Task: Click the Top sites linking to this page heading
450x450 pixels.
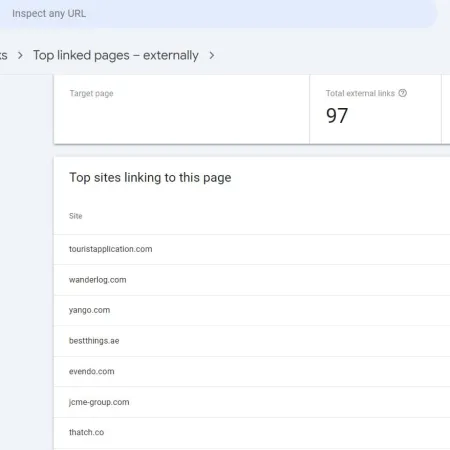Action: point(150,178)
